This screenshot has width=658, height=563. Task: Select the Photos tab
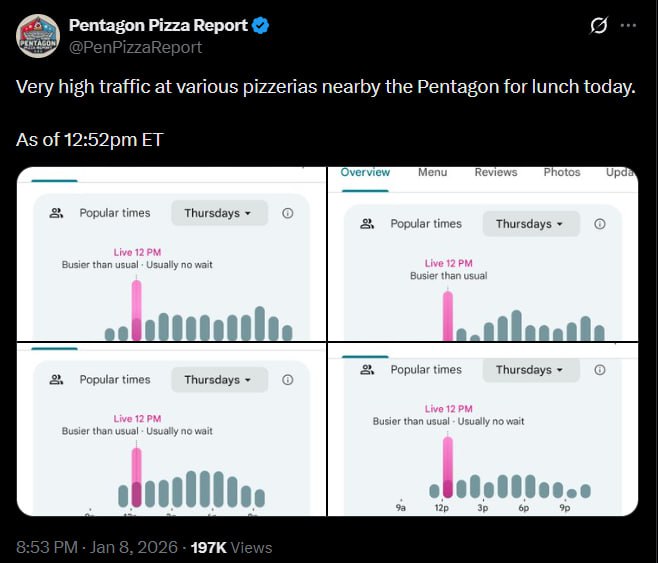pos(562,172)
